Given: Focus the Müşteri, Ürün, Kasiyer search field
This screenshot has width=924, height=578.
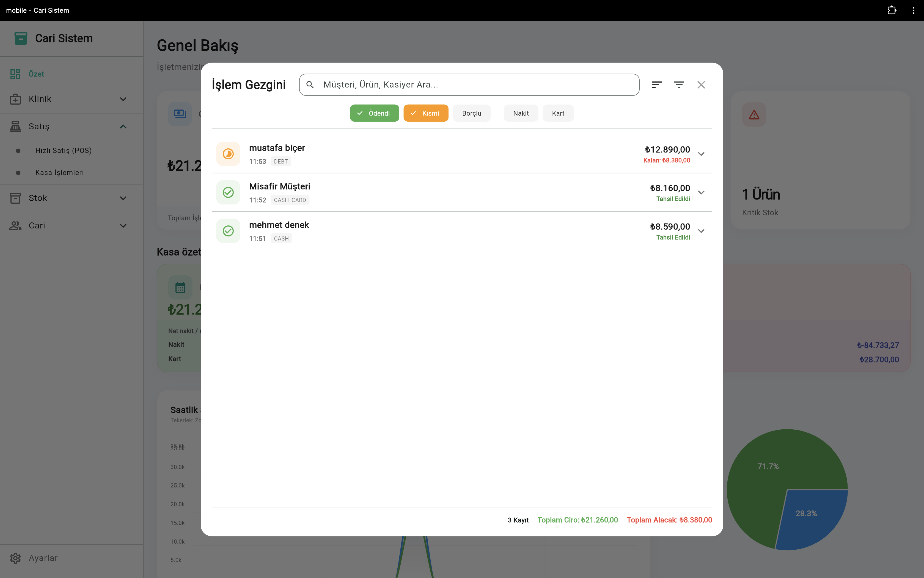Looking at the screenshot, I should [x=469, y=85].
